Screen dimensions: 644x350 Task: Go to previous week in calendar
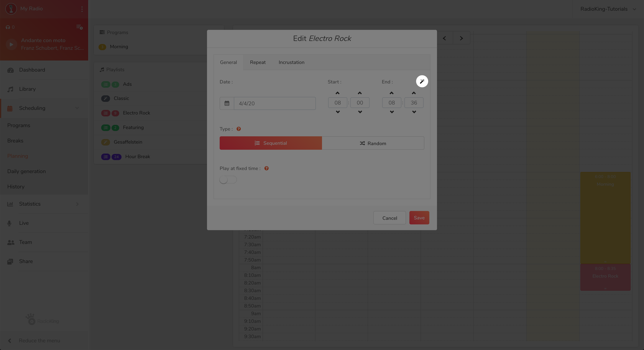coord(444,38)
